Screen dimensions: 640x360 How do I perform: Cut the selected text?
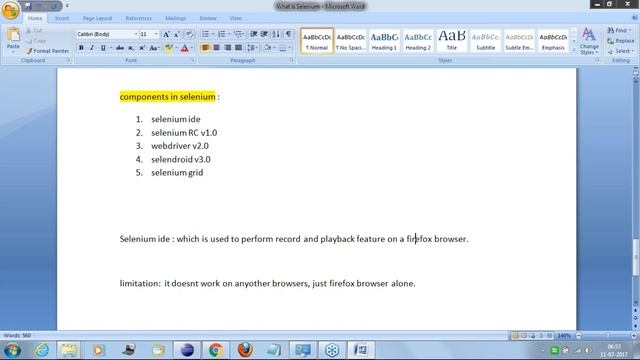pyautogui.click(x=34, y=31)
